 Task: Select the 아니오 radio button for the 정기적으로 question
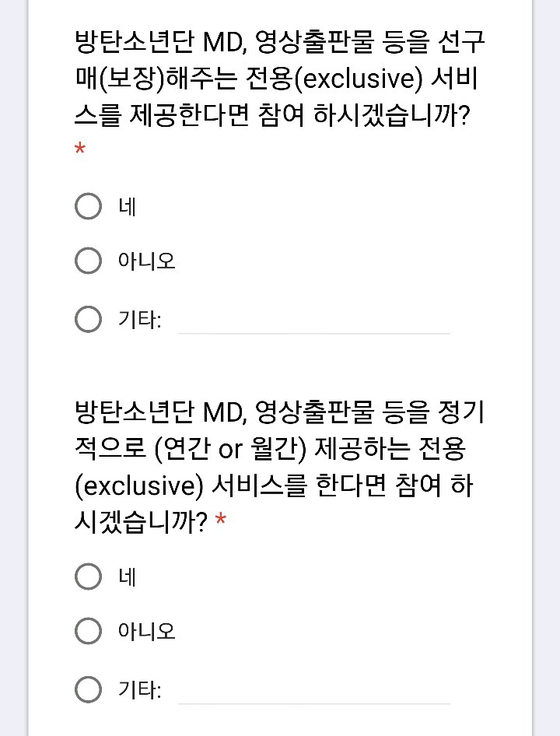(x=88, y=630)
